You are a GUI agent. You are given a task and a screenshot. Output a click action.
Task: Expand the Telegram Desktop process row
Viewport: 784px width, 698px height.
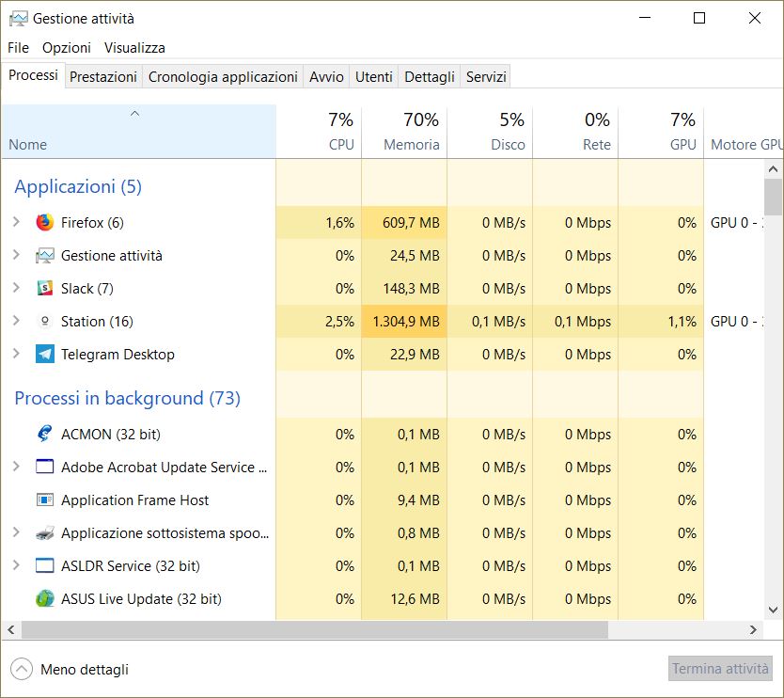tap(17, 354)
